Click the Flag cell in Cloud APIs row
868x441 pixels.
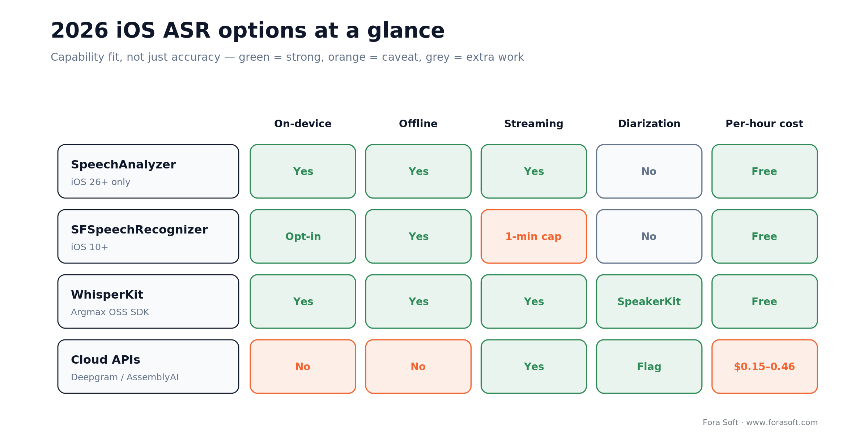point(649,367)
